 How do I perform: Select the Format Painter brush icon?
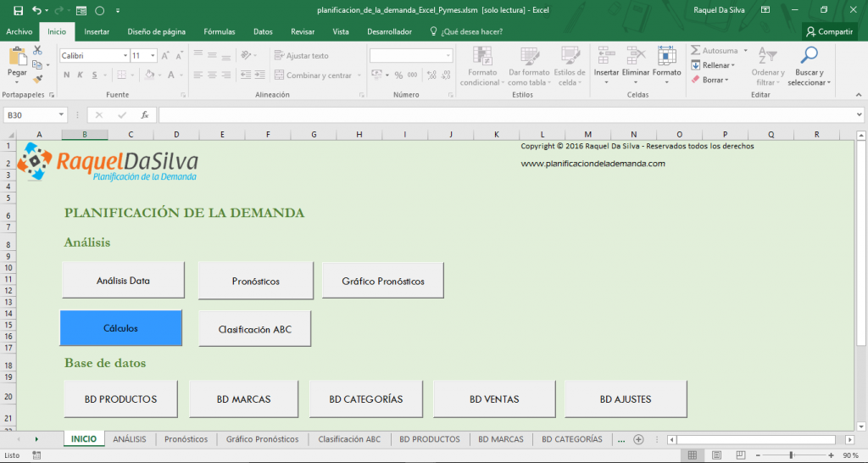tap(37, 79)
